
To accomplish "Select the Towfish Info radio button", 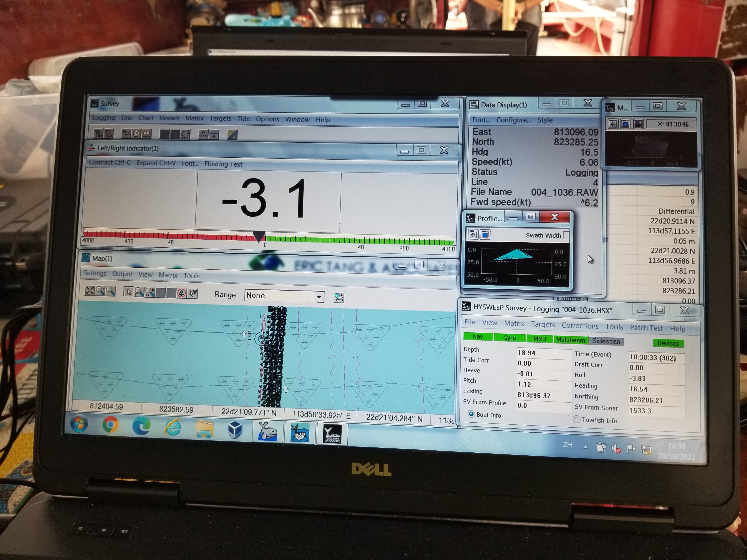I will coord(576,419).
